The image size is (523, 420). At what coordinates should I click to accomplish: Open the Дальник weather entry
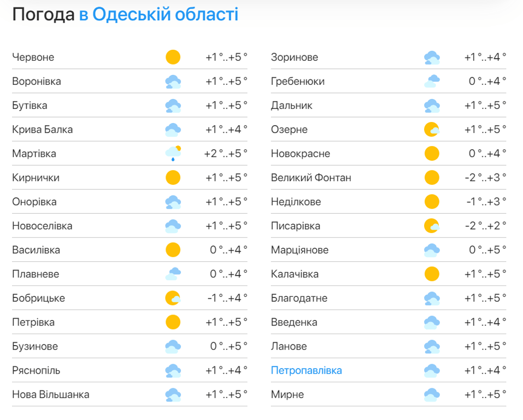[291, 106]
